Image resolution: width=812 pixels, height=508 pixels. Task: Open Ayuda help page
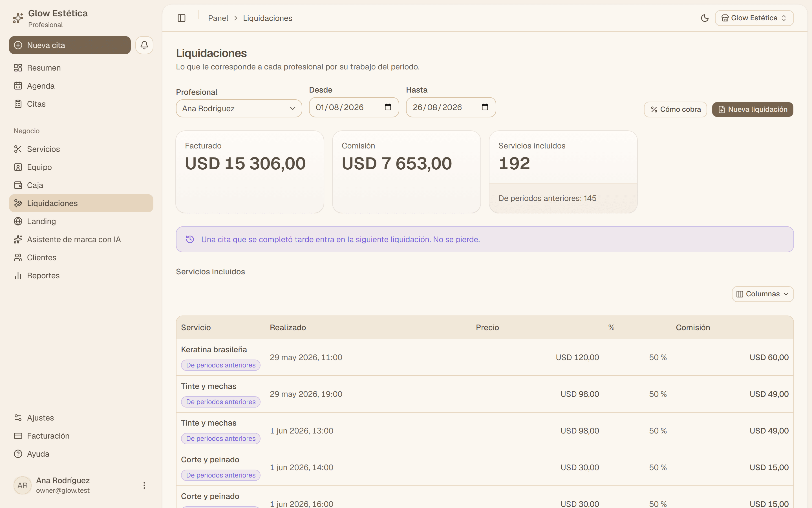pyautogui.click(x=81, y=454)
